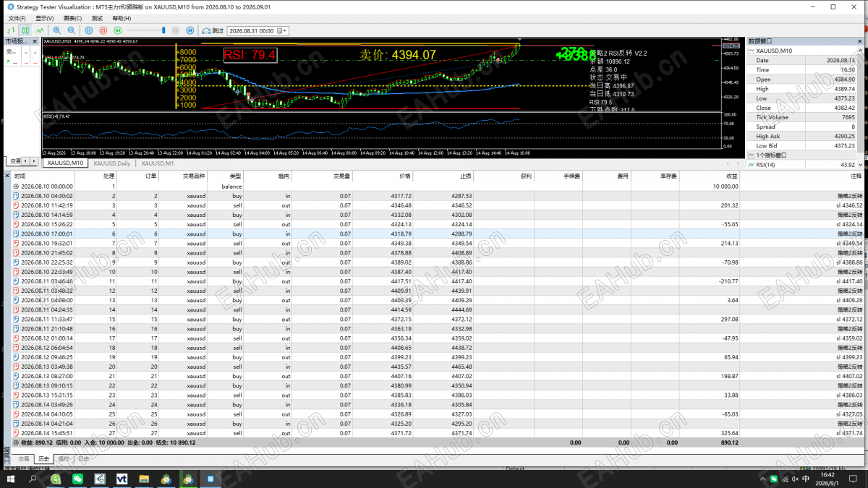Click the 跳过 skip-to-date button
The image size is (868, 488).
[212, 30]
